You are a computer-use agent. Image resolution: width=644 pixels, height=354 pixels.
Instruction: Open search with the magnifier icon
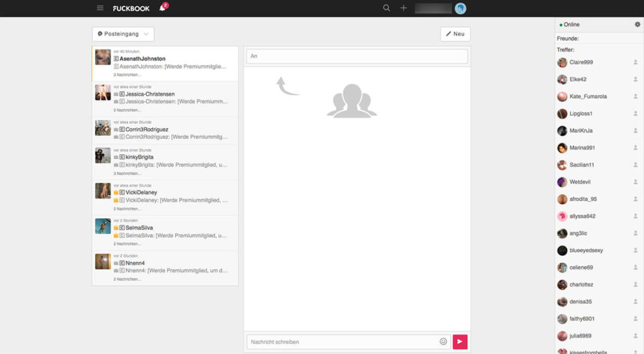(387, 8)
